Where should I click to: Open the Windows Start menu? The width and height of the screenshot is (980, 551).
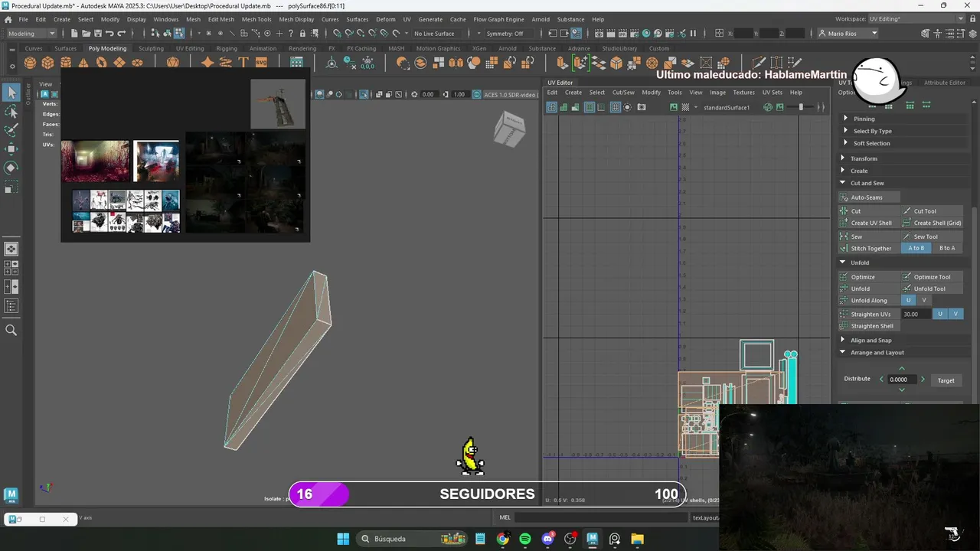point(343,539)
